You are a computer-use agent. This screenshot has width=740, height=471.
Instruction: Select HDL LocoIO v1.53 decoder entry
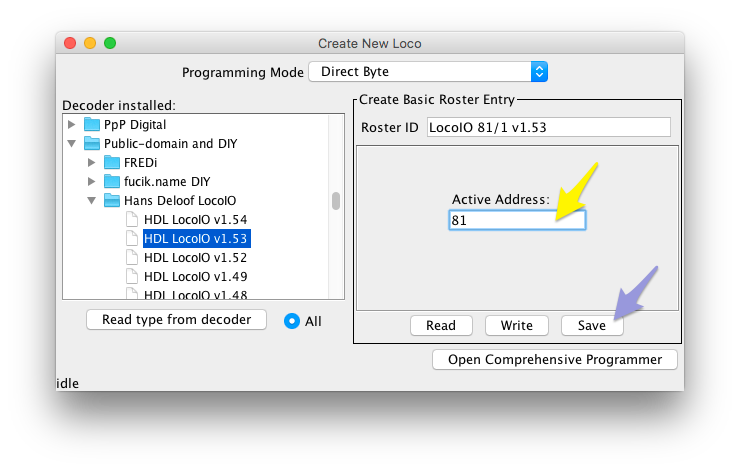[x=195, y=239]
